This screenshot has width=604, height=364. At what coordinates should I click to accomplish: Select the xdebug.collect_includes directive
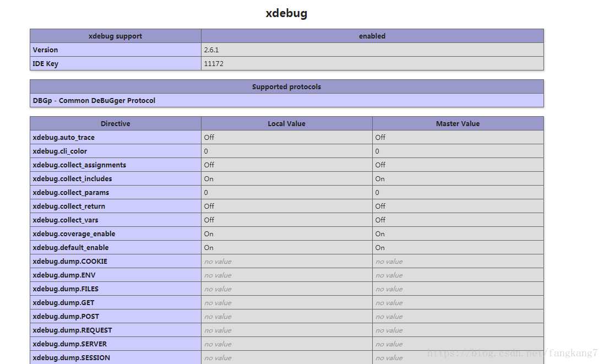coord(116,179)
